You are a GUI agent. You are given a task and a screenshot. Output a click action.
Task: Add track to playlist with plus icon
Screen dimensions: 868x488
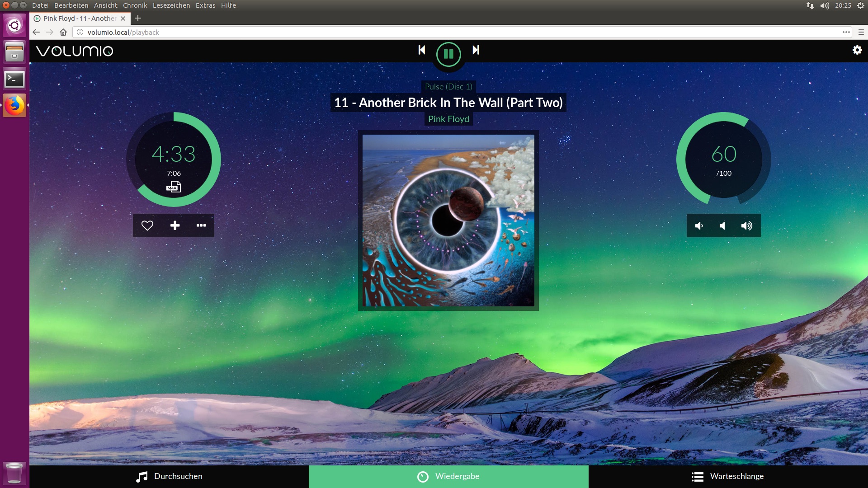[x=175, y=225]
